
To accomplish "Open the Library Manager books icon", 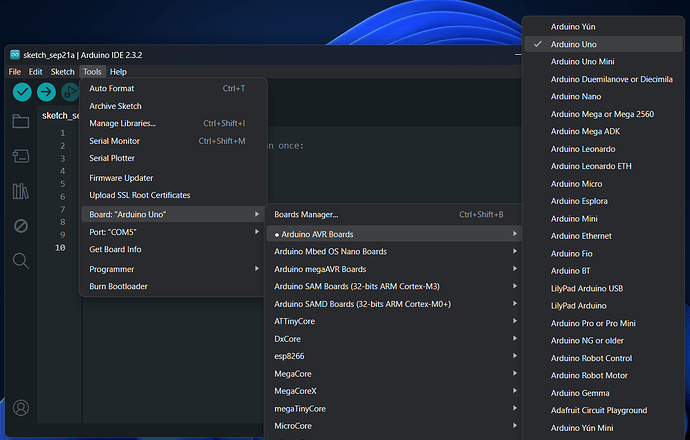I will coord(21,191).
